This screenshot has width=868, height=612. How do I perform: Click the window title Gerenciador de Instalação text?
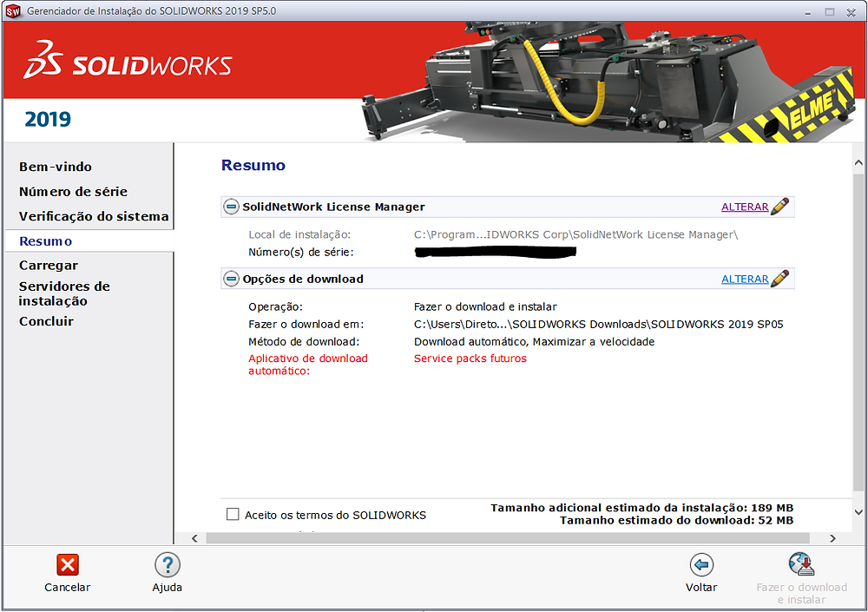(x=151, y=11)
